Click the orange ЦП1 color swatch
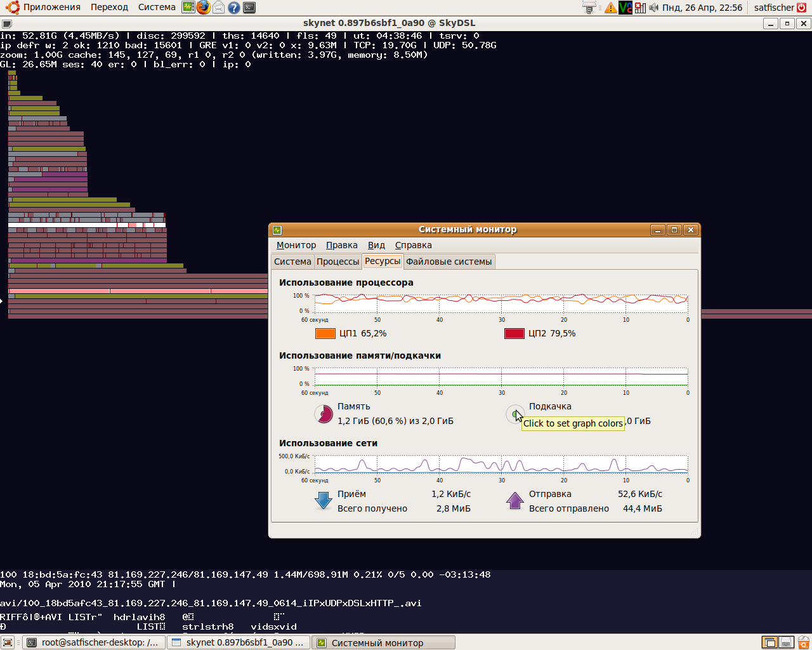The height and width of the screenshot is (650, 812). click(x=325, y=333)
